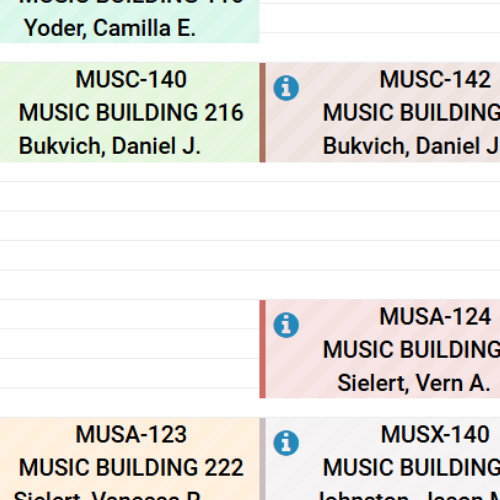Select the MUSIC BUILDING 222 location
The width and height of the screenshot is (500, 500).
(x=131, y=467)
